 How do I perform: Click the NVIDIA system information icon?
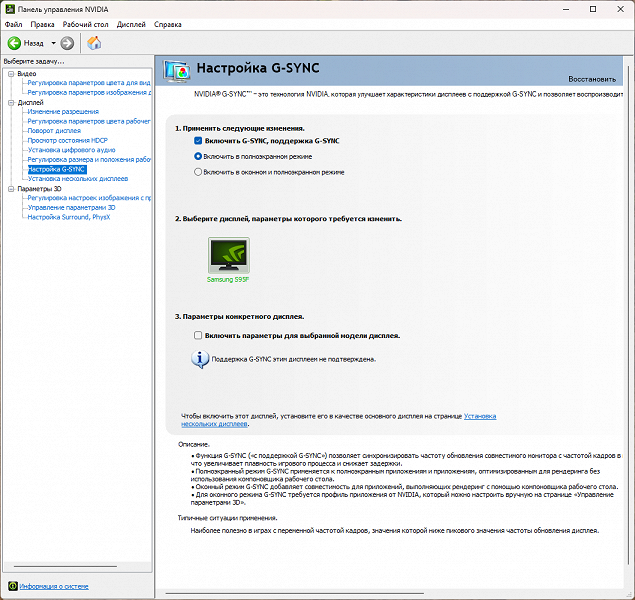pyautogui.click(x=13, y=586)
